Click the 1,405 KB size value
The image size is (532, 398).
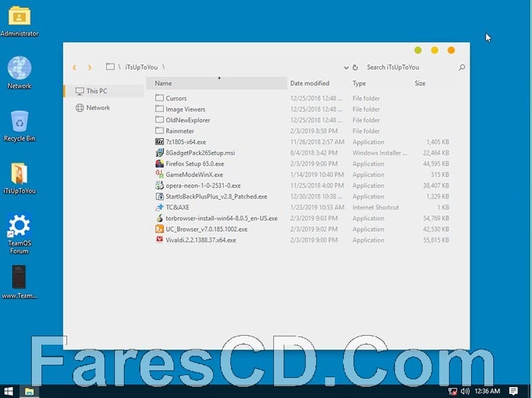438,142
